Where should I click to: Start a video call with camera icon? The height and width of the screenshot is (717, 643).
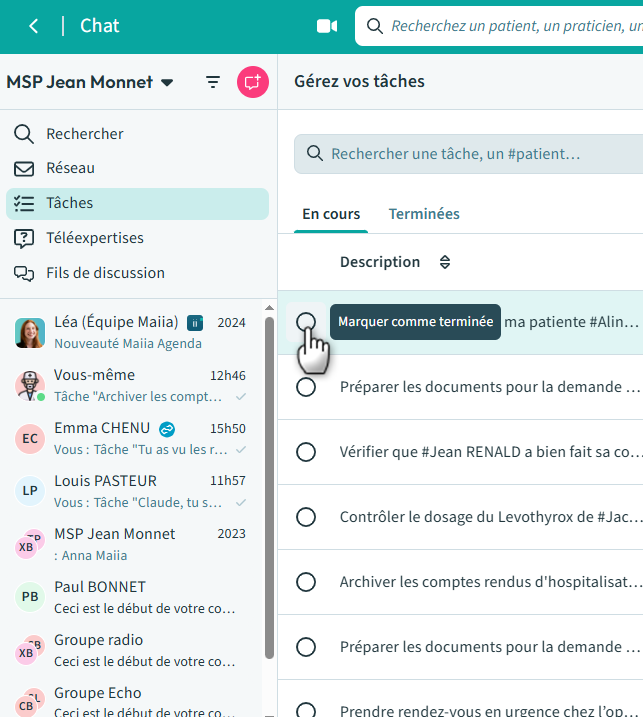pos(327,26)
